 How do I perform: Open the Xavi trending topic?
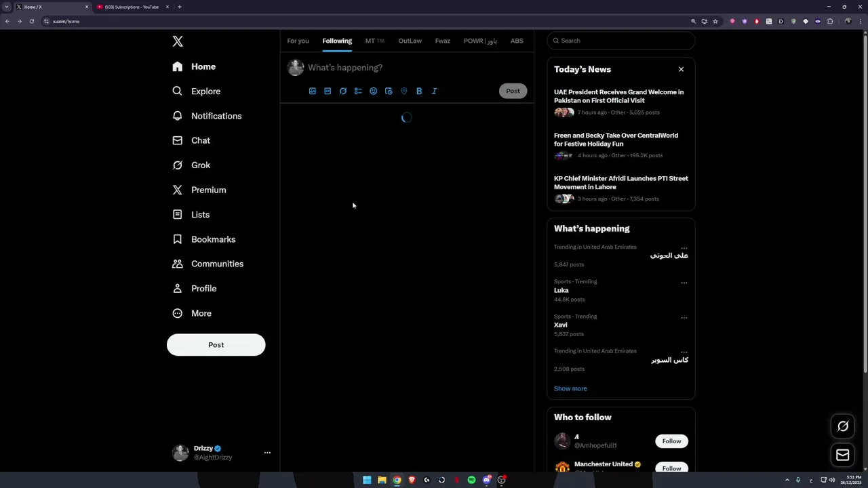pyautogui.click(x=561, y=325)
